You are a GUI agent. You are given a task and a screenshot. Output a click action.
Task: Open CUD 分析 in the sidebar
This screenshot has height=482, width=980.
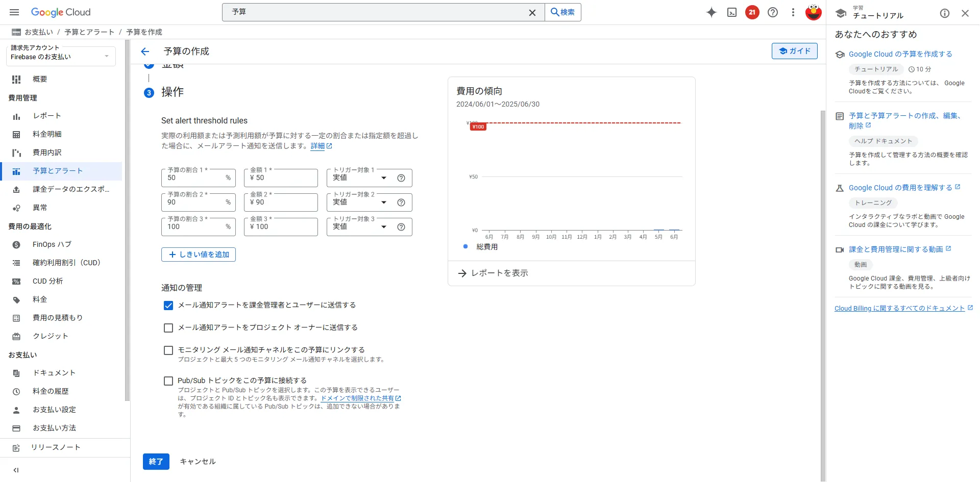click(61, 281)
